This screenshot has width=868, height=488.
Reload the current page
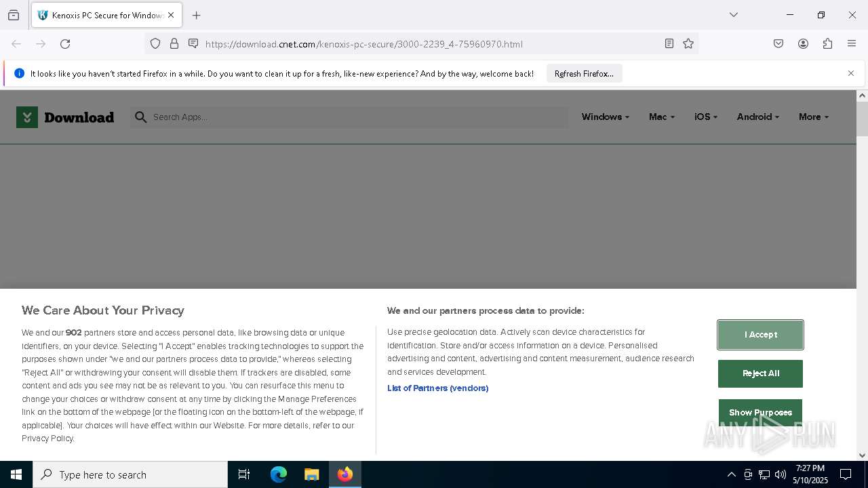pos(65,44)
